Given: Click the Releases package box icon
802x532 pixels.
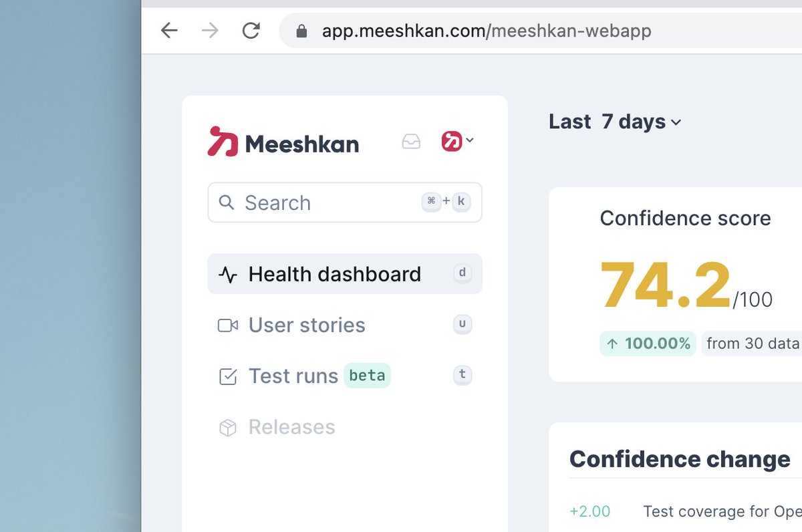Looking at the screenshot, I should click(228, 428).
